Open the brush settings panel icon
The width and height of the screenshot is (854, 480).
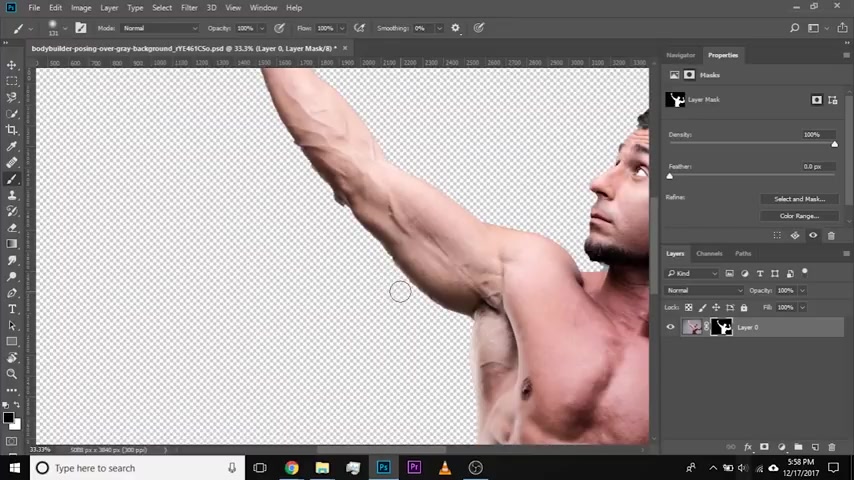click(81, 28)
